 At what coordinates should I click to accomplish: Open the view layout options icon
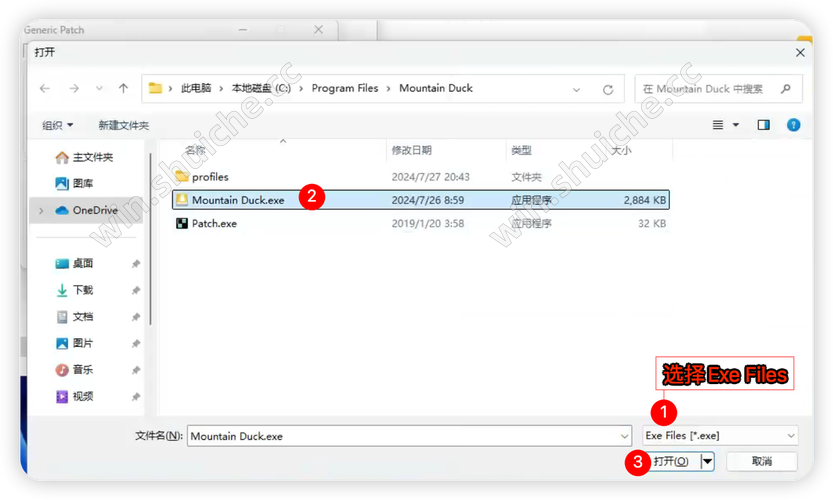click(718, 125)
